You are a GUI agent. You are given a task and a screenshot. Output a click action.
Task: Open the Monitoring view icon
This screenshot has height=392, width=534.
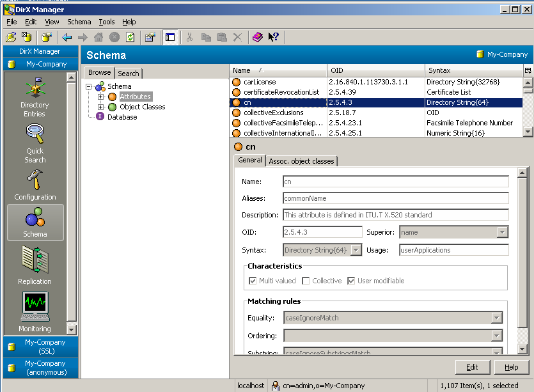(35, 311)
